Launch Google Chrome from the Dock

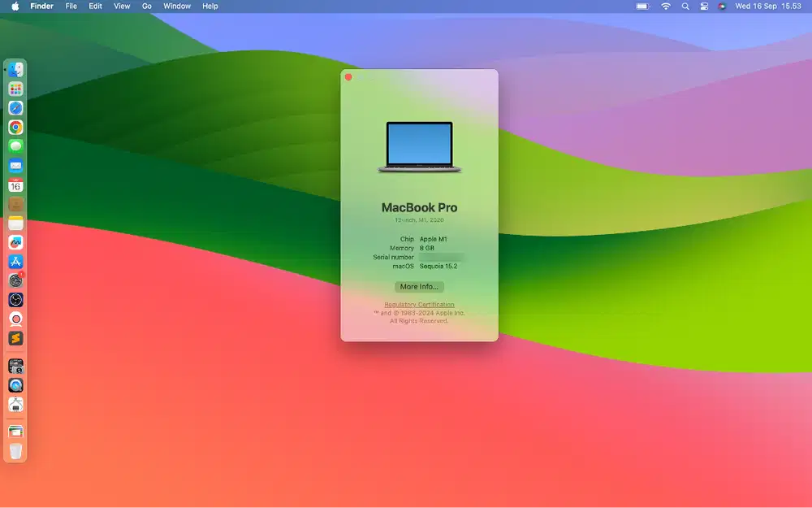[x=15, y=128]
